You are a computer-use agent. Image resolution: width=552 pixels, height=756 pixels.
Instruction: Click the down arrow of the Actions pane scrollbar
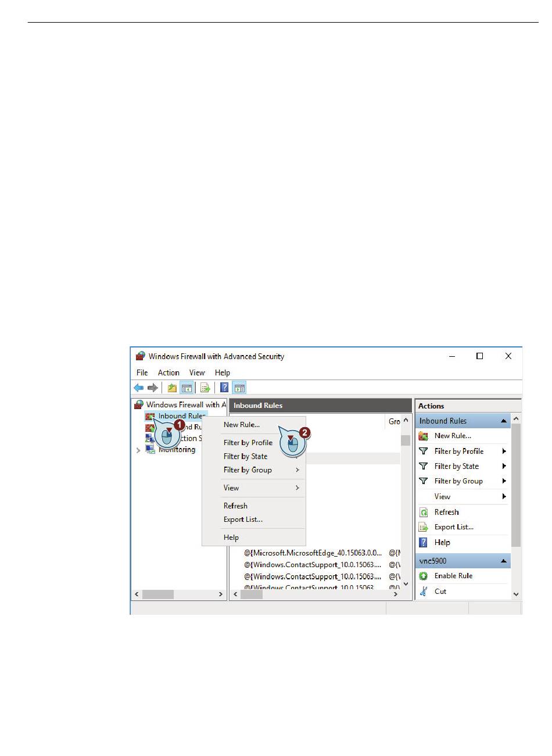[x=516, y=594]
